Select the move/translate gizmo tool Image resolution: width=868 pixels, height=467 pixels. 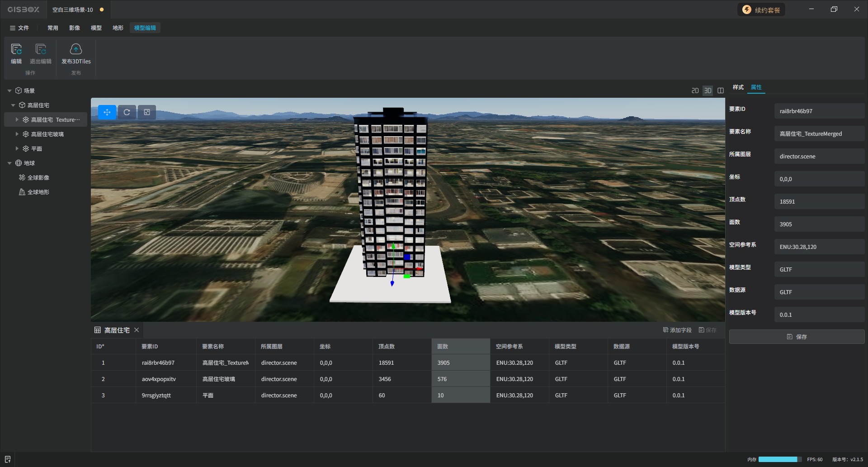(107, 112)
